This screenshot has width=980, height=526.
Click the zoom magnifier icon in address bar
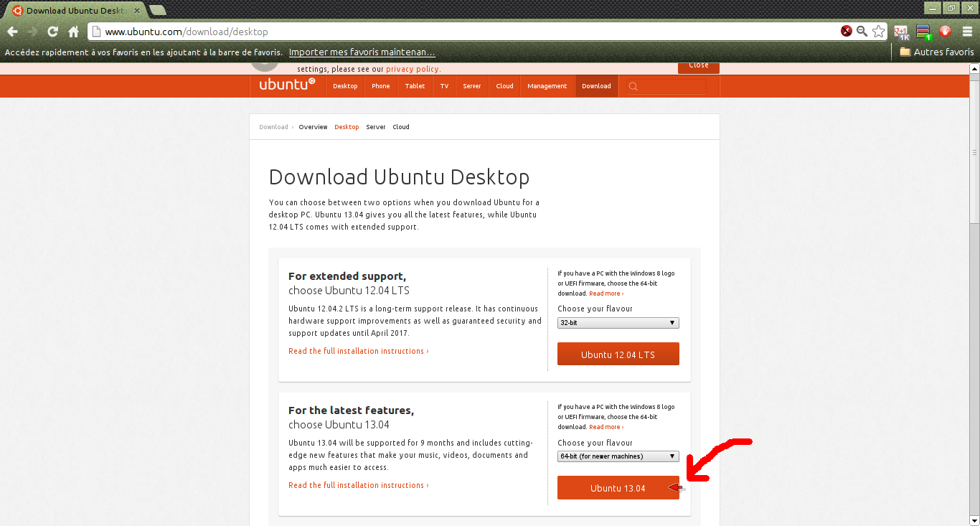click(862, 31)
